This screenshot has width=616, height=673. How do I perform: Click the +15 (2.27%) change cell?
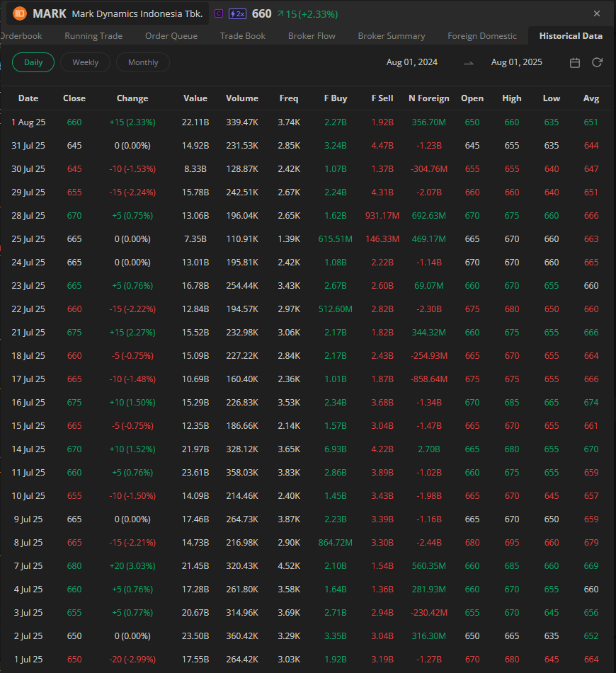click(x=132, y=332)
